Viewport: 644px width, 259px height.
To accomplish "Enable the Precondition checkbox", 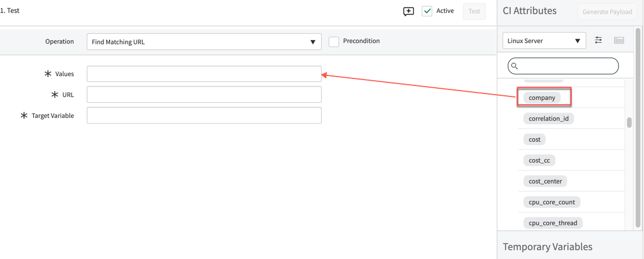I will coord(334,42).
